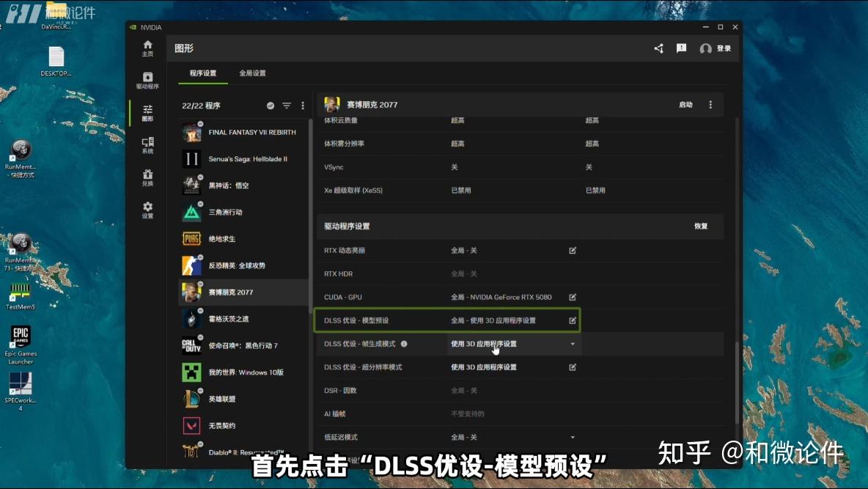This screenshot has width=868, height=489.
Task: Select 英雄联盟 in program list
Action: click(243, 399)
